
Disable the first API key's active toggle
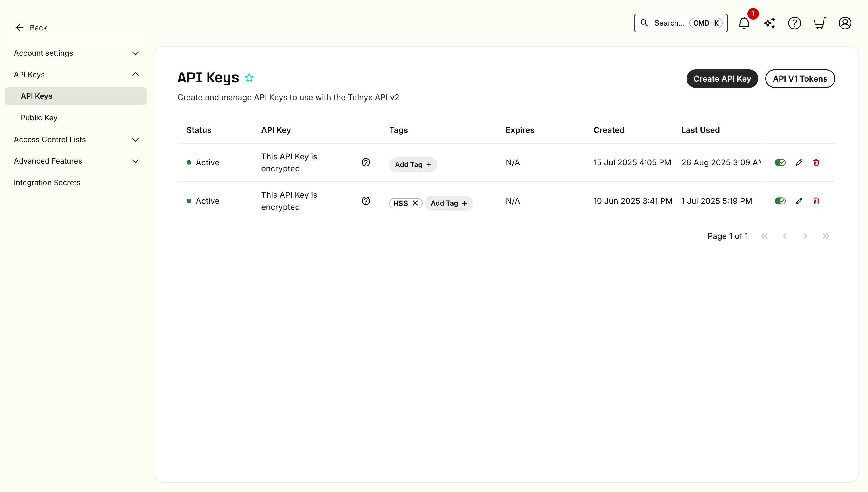780,162
